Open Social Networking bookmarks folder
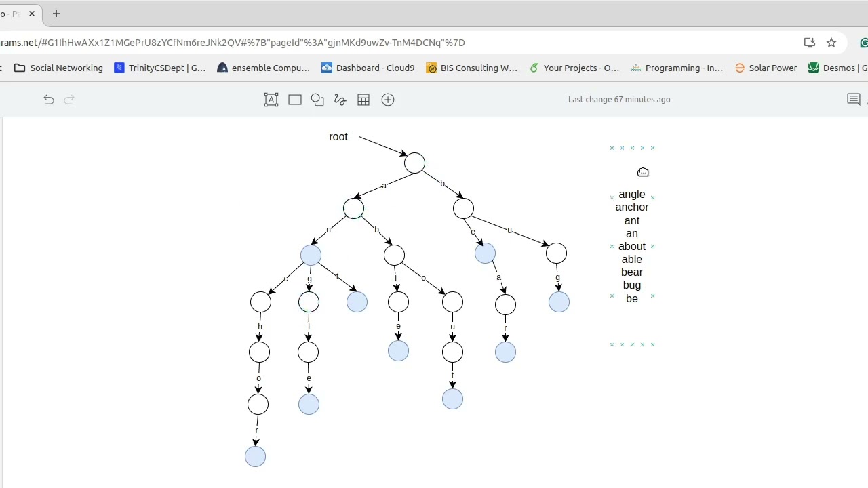 (x=58, y=68)
